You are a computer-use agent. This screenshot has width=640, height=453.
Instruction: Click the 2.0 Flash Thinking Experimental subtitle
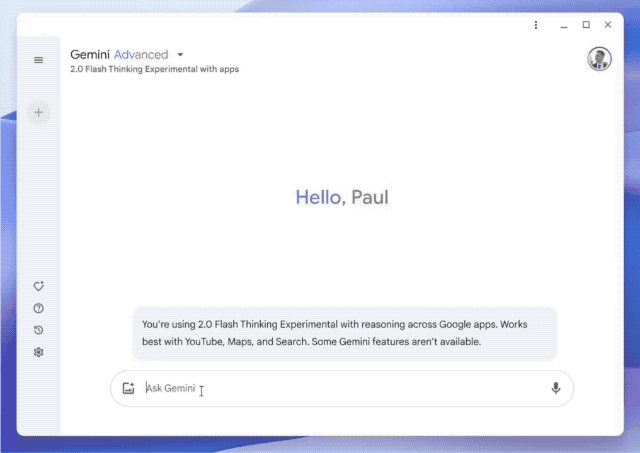154,70
